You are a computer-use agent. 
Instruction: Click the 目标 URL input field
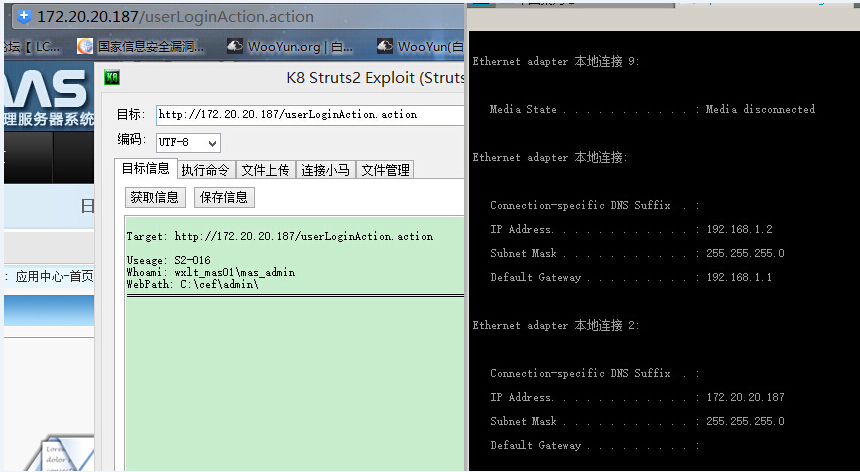[x=310, y=115]
